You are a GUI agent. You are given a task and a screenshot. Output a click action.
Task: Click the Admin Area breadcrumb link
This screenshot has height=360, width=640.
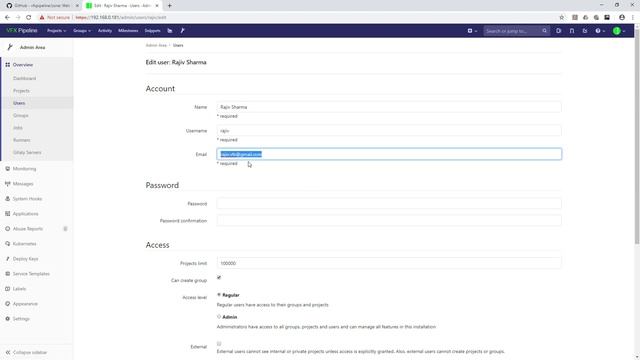point(156,45)
